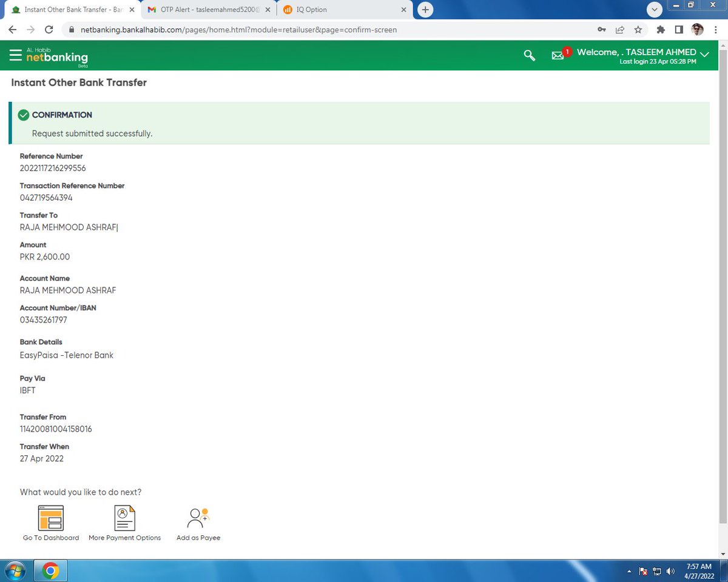Viewport: 728px width, 582px height.
Task: Switch to the IQ Option tab
Action: point(345,10)
